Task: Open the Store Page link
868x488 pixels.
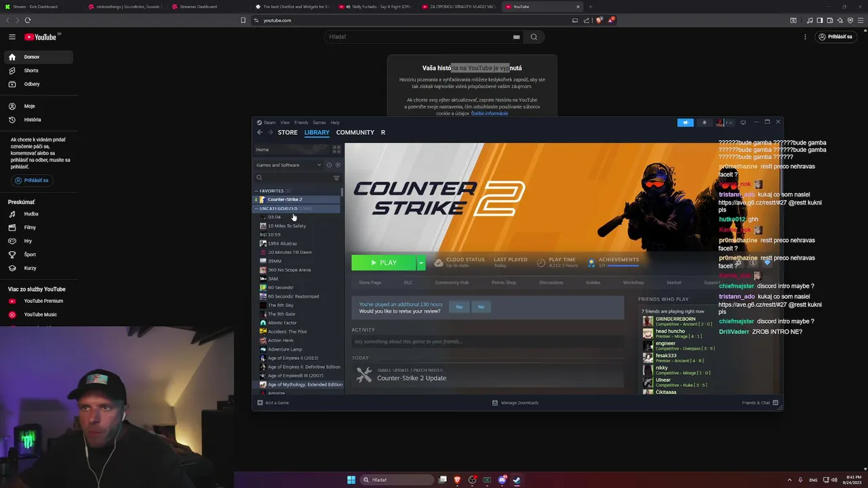Action: (x=370, y=283)
